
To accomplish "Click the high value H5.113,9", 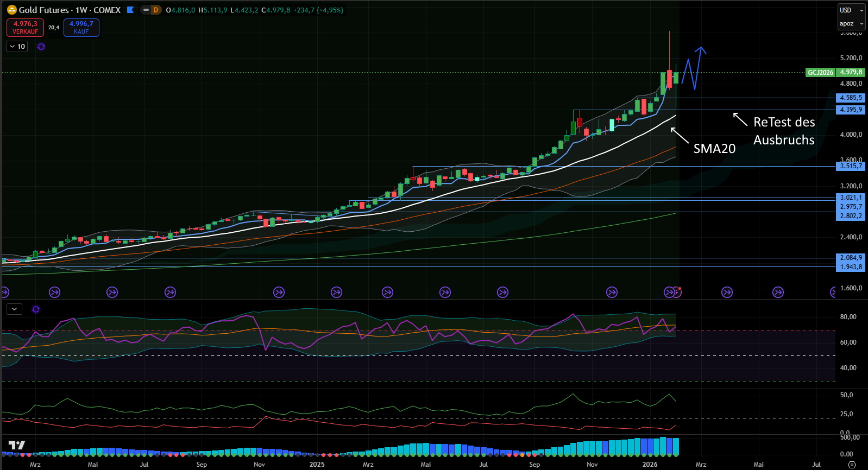I will click(x=213, y=10).
